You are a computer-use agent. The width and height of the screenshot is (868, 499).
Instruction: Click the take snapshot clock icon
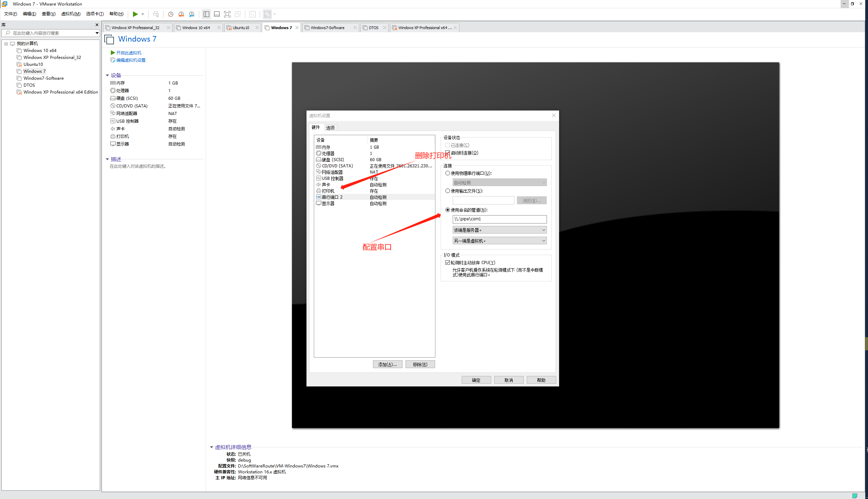point(170,14)
